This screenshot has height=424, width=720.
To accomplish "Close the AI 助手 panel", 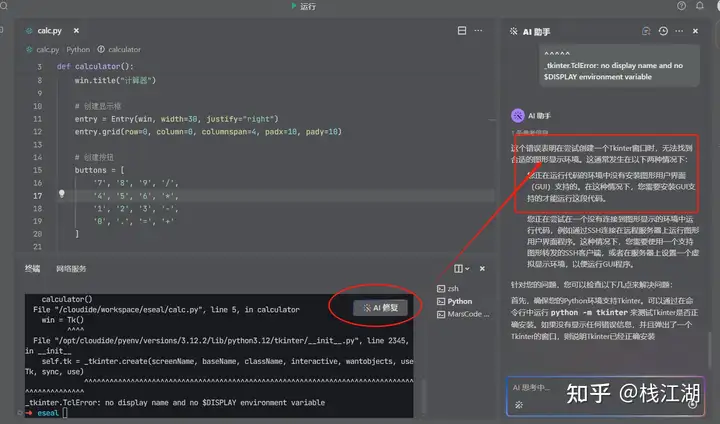I will click(695, 31).
